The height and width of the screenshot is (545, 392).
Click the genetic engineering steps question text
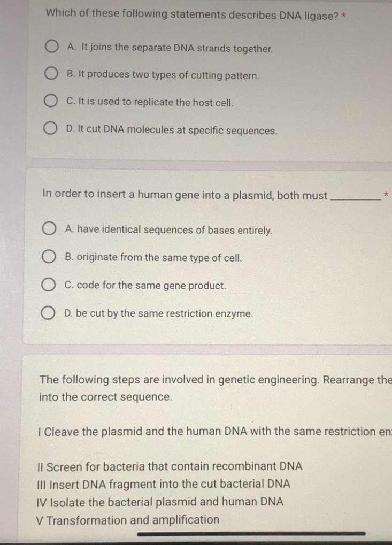pos(214,380)
